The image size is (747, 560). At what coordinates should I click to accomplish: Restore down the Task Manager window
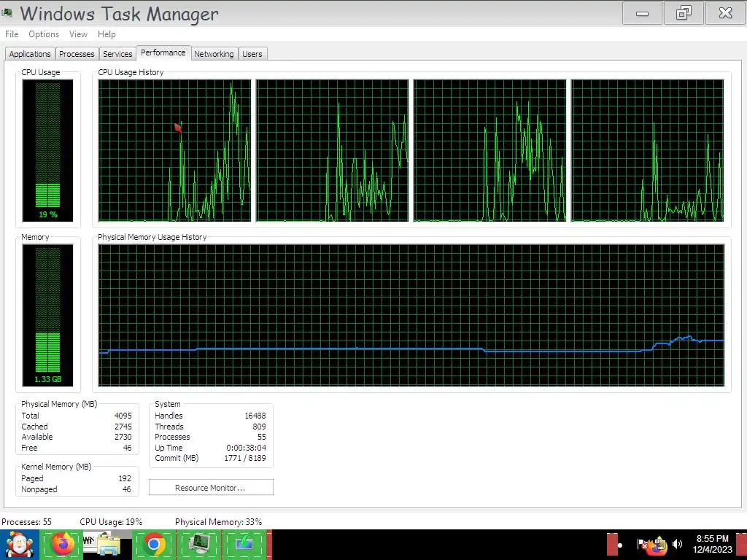pyautogui.click(x=684, y=13)
